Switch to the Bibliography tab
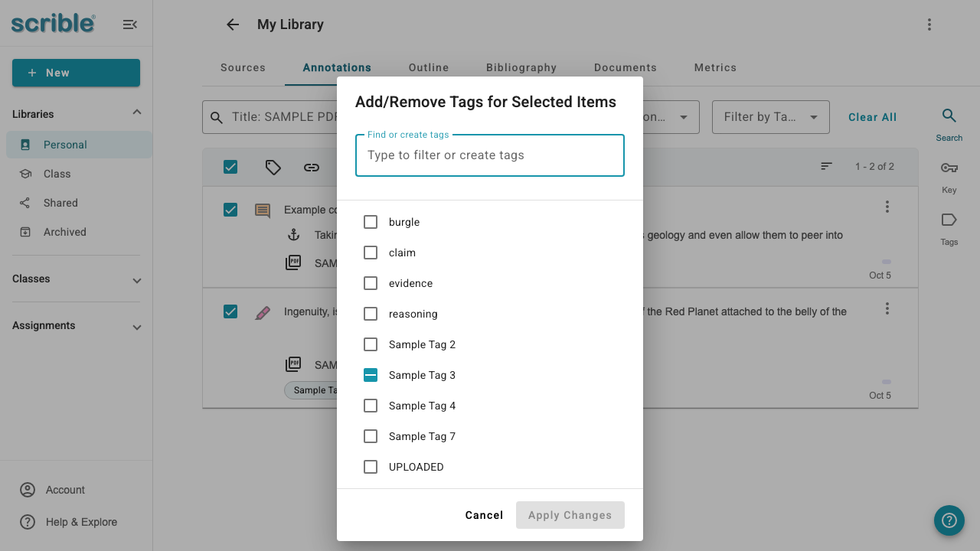 [x=521, y=67]
